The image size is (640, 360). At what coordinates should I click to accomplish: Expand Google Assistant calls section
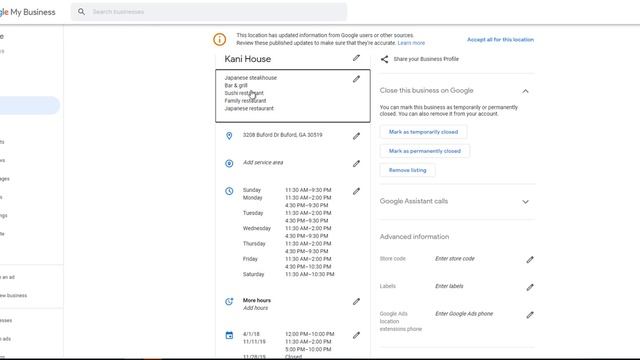pos(525,202)
